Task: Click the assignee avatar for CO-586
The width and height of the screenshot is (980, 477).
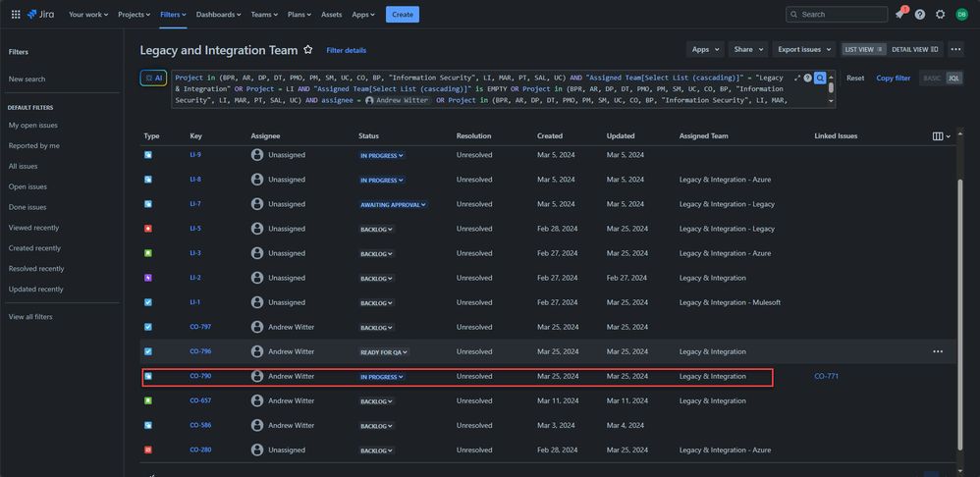Action: tap(257, 425)
